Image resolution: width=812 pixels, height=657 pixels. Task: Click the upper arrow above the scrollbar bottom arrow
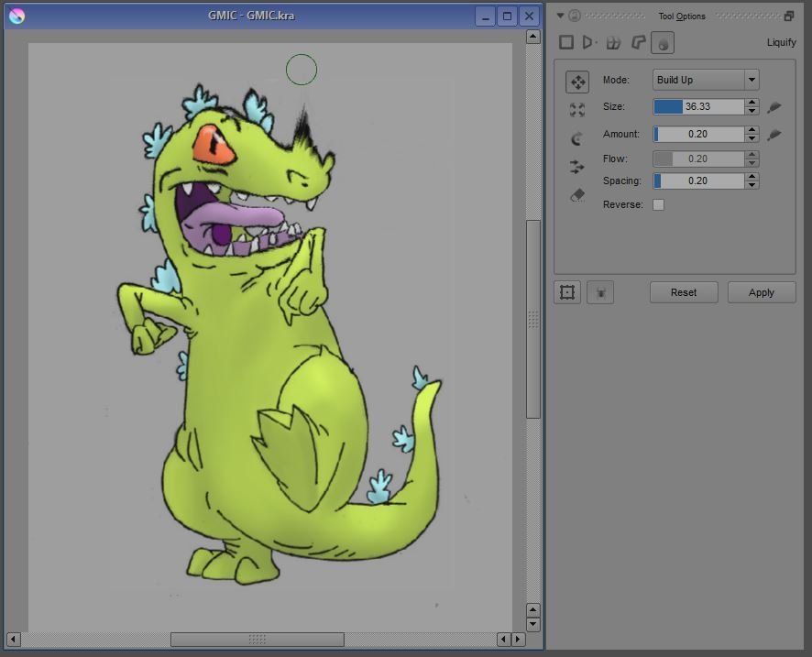[x=532, y=610]
